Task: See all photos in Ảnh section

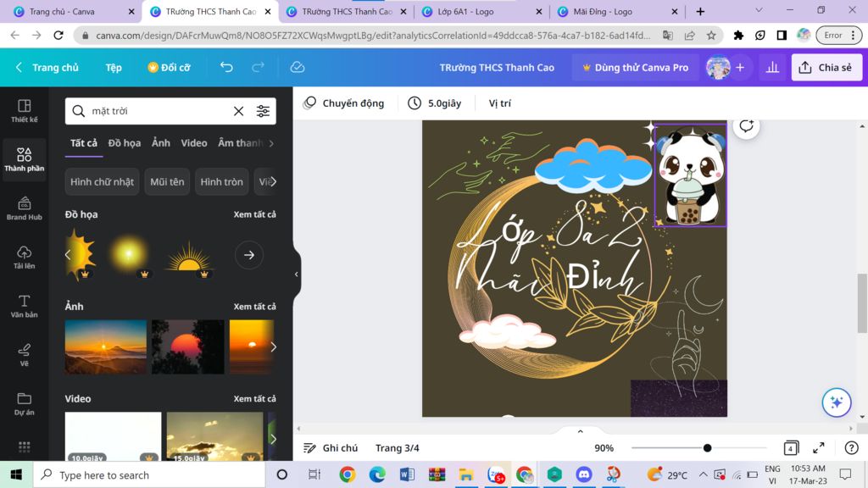Action: [254, 306]
